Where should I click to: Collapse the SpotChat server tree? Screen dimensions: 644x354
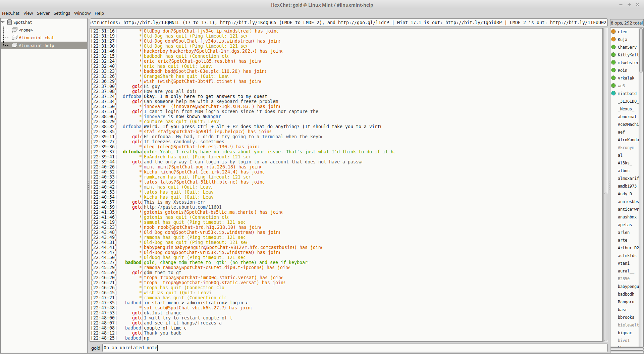pos(3,22)
